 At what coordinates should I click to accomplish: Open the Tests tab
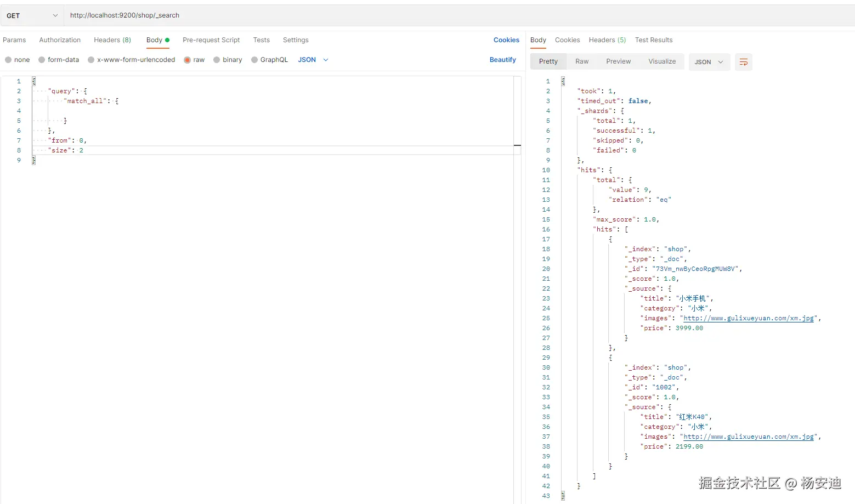point(262,40)
